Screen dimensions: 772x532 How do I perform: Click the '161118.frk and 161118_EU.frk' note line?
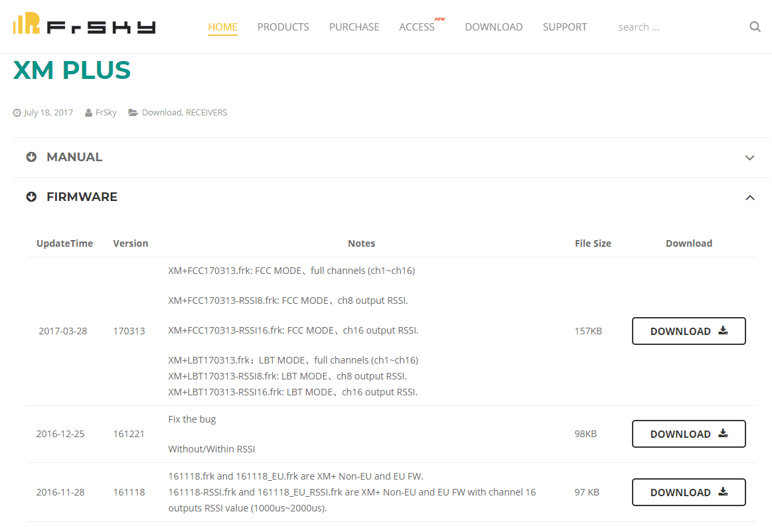(296, 476)
